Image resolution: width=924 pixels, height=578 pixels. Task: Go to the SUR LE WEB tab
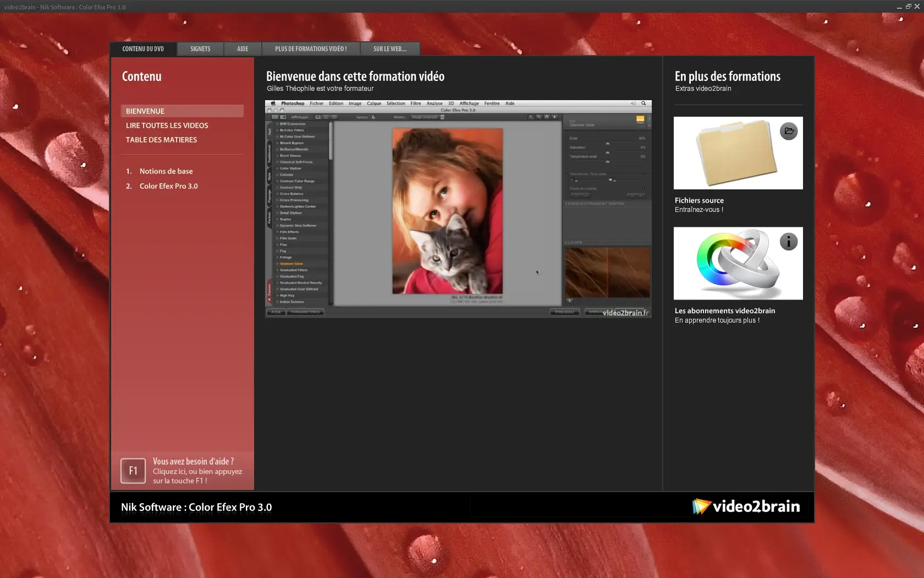coord(390,49)
